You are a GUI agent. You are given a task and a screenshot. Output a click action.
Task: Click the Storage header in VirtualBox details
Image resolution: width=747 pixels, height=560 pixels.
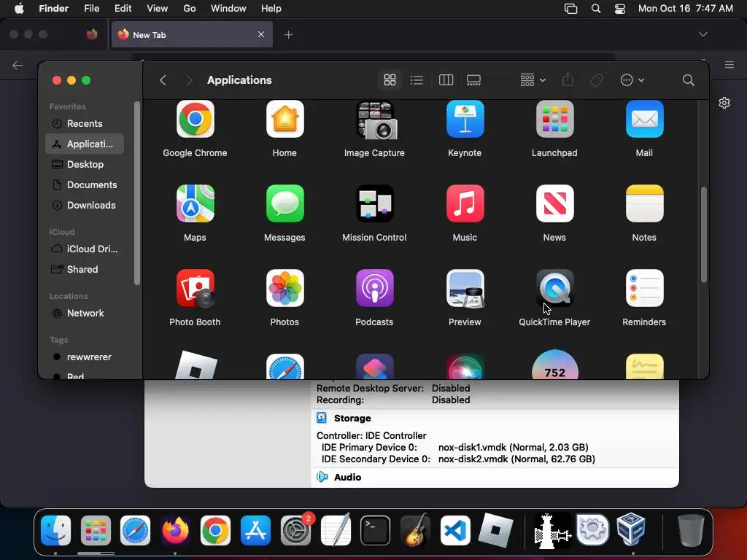pos(352,418)
